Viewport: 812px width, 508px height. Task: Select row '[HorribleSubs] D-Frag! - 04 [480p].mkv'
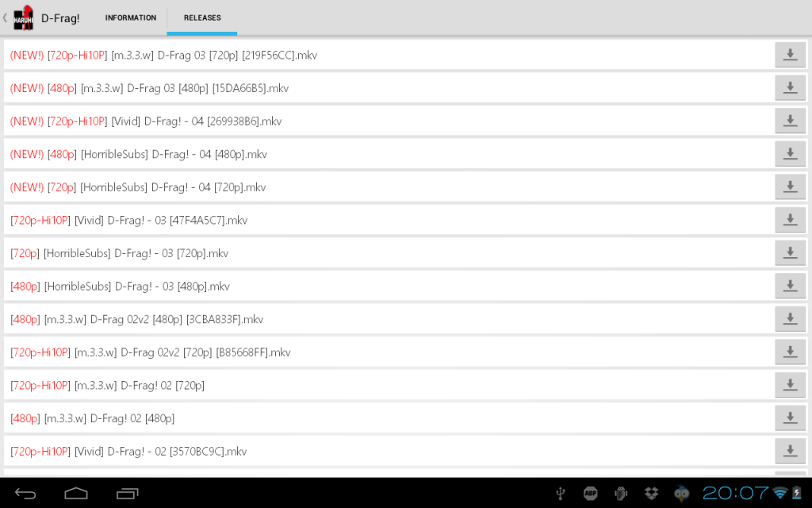click(x=389, y=154)
